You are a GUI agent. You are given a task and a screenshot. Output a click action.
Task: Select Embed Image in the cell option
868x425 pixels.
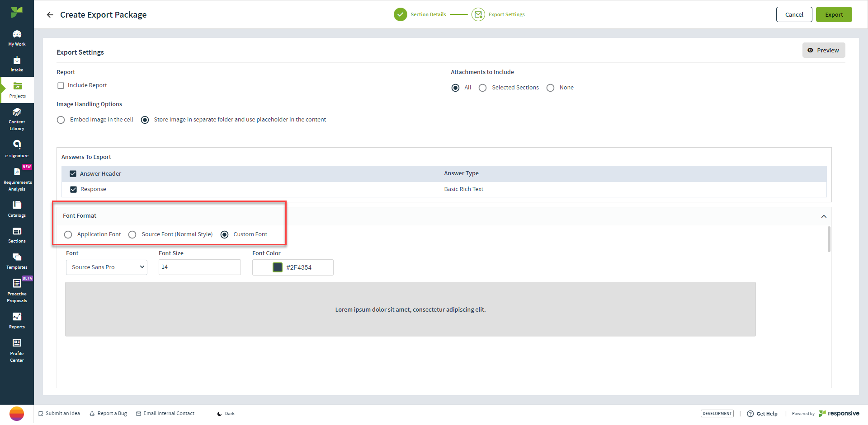click(x=61, y=120)
